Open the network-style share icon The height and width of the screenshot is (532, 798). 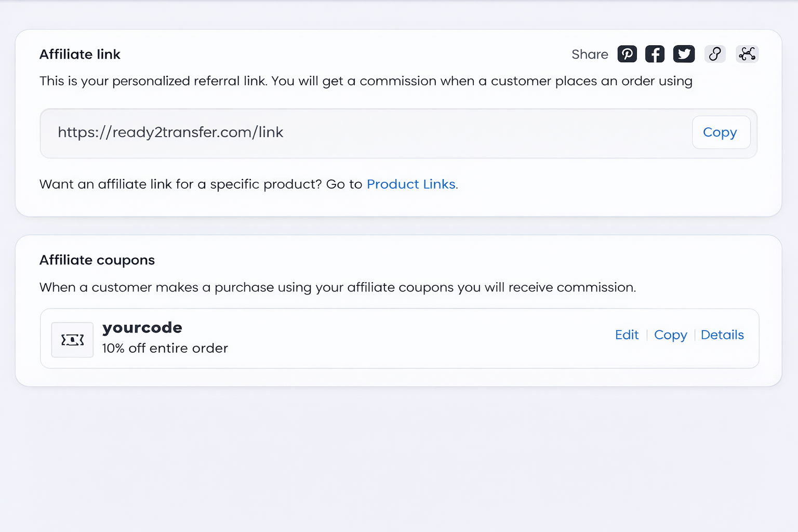point(747,54)
